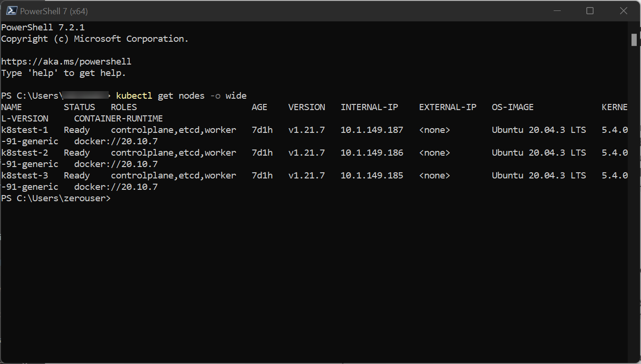This screenshot has width=641, height=364.
Task: Click the internal IP 10.1.149.186
Action: tap(372, 153)
